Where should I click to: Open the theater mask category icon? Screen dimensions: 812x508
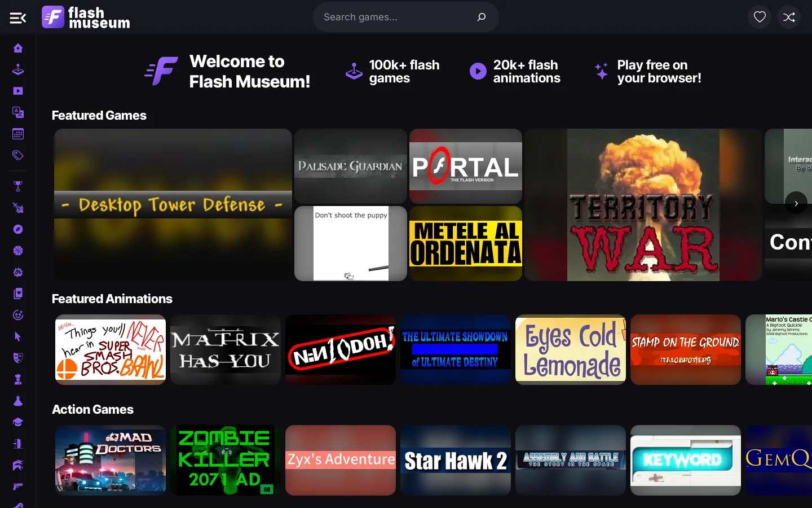[18, 358]
